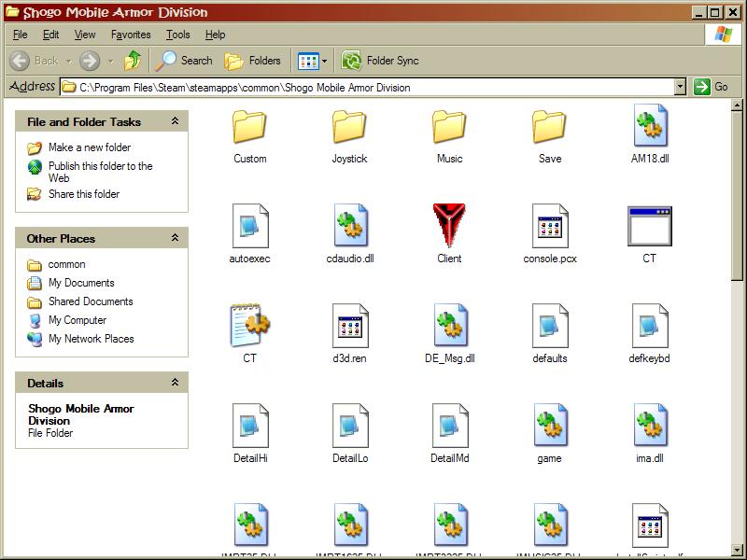Viewport: 747px width, 560px height.
Task: Open the Address bar dropdown
Action: [x=681, y=87]
